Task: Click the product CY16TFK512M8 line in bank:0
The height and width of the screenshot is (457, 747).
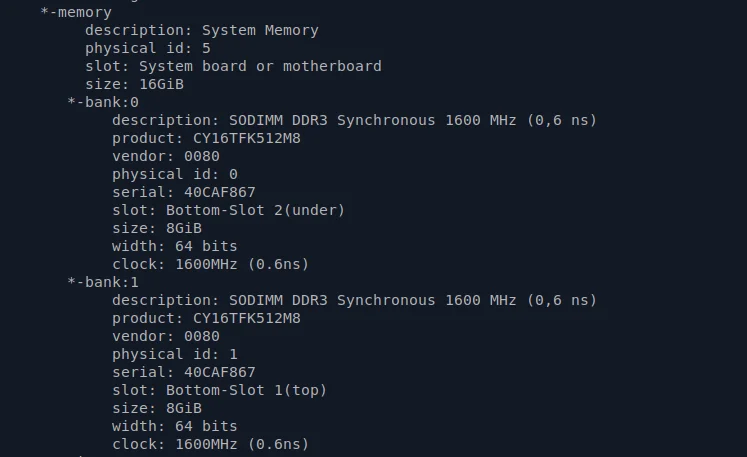Action: pos(206,138)
